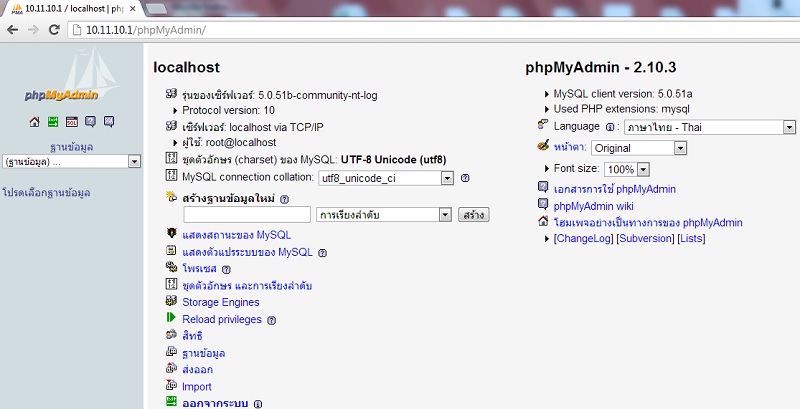Image resolution: width=800 pixels, height=409 pixels.
Task: Click the Language icon
Action: click(543, 124)
